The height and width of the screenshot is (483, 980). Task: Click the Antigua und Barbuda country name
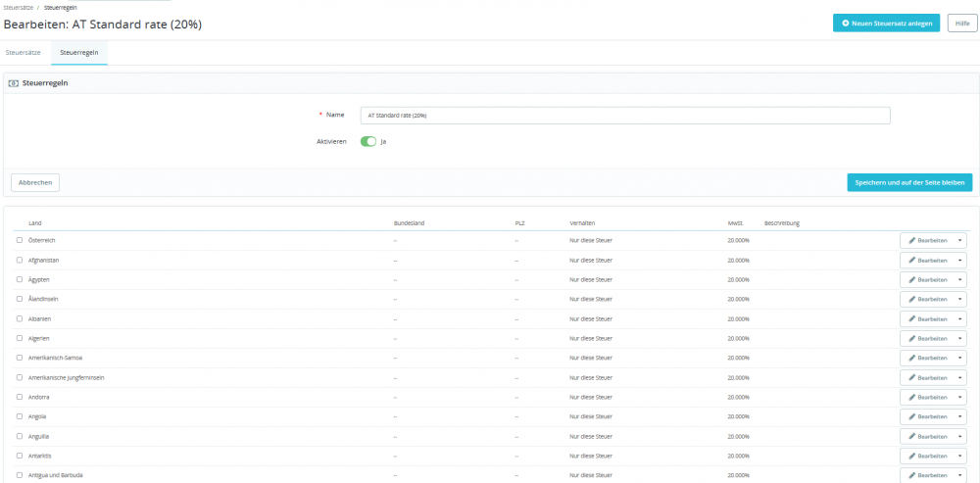56,475
